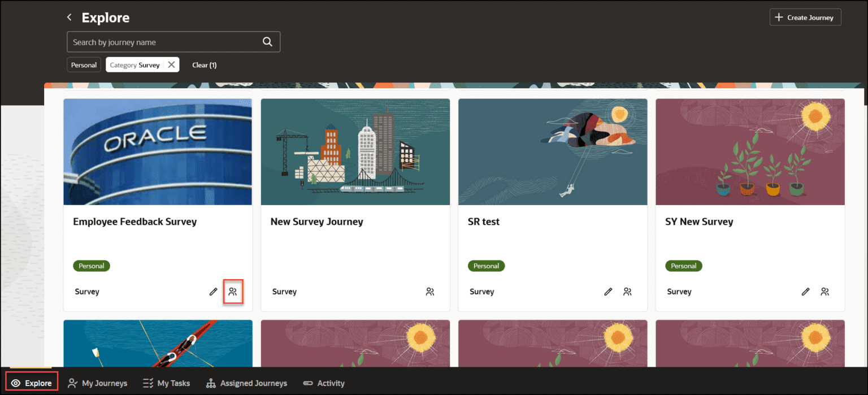868x395 pixels.
Task: Click assign people icon on SR test card
Action: [x=627, y=292]
